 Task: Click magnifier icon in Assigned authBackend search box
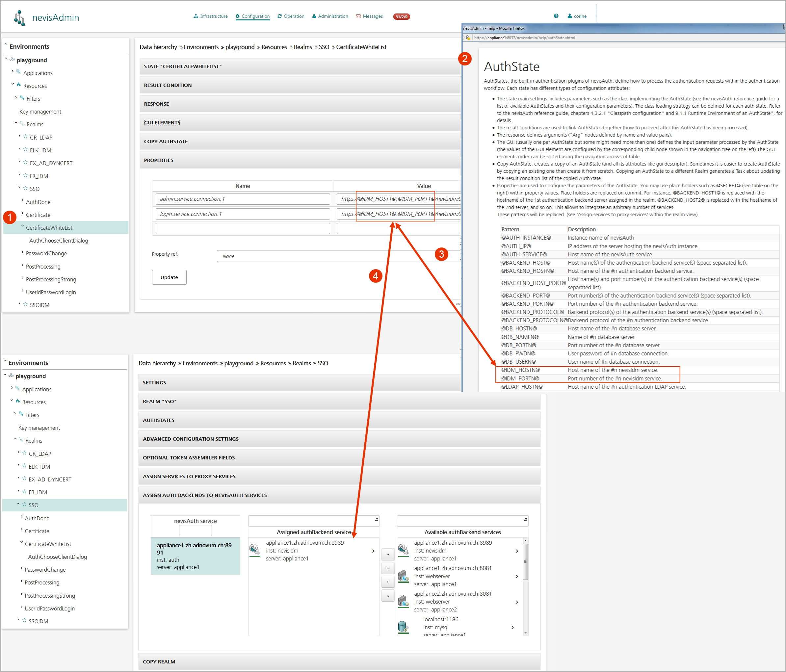(376, 520)
